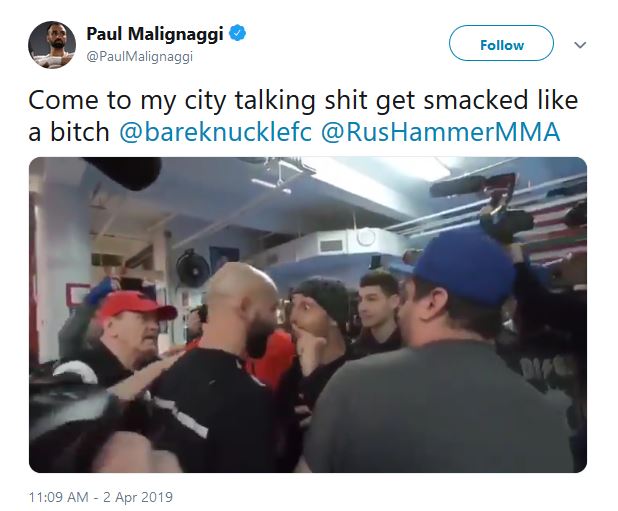Click the blue verified badge icon
The width and height of the screenshot is (618, 511).
coord(238,33)
